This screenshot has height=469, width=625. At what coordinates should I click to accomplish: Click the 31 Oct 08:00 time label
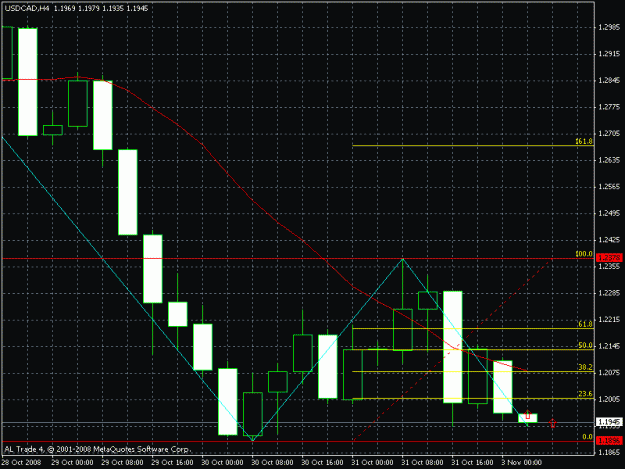tap(422, 463)
